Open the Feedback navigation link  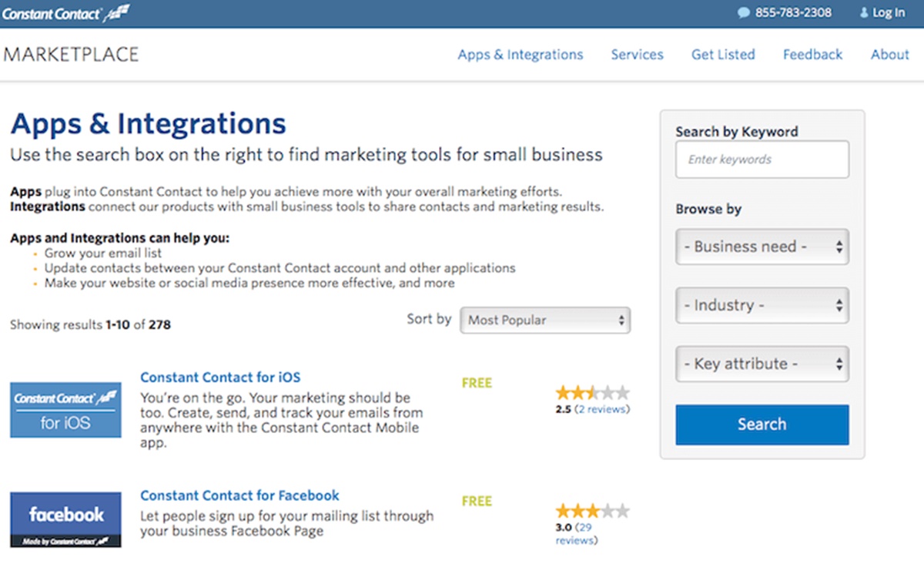click(812, 55)
